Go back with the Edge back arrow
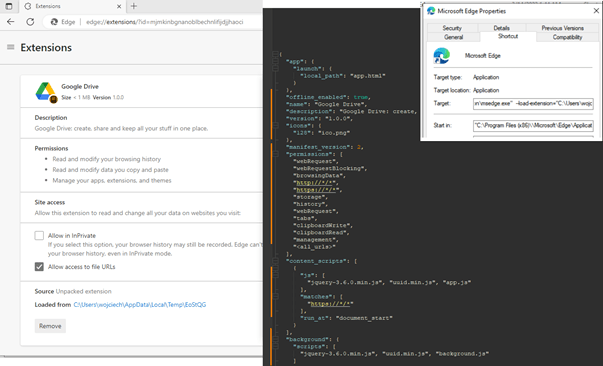This screenshot has height=366, width=603. pos(11,22)
